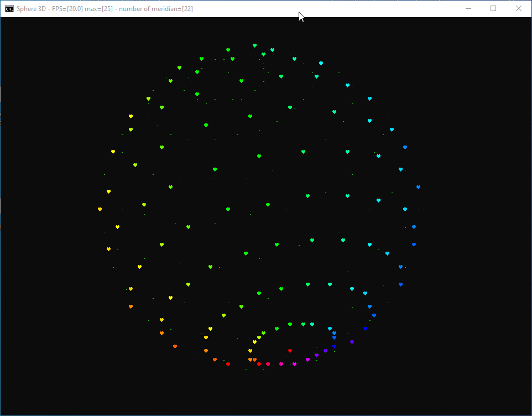Minimize the Sphere 3D window

coord(468,8)
